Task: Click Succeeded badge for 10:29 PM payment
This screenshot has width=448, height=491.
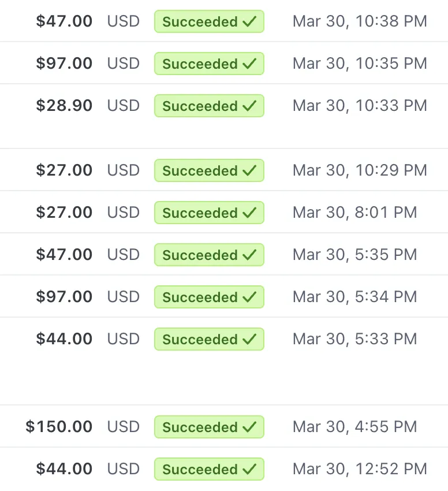Action: tap(209, 170)
